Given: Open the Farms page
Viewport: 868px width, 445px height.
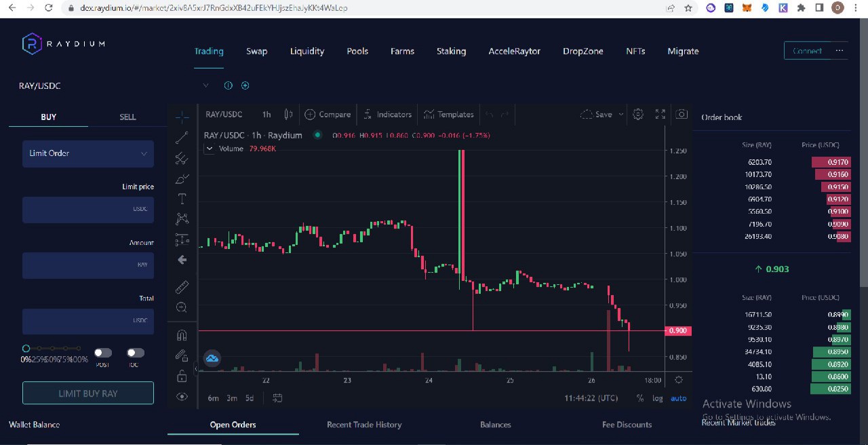Looking at the screenshot, I should pyautogui.click(x=402, y=51).
